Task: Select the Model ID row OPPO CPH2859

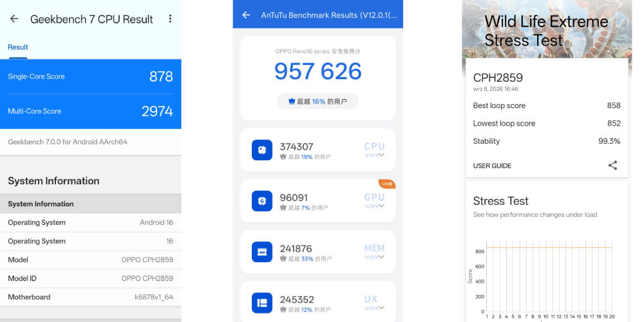Action: click(x=90, y=278)
